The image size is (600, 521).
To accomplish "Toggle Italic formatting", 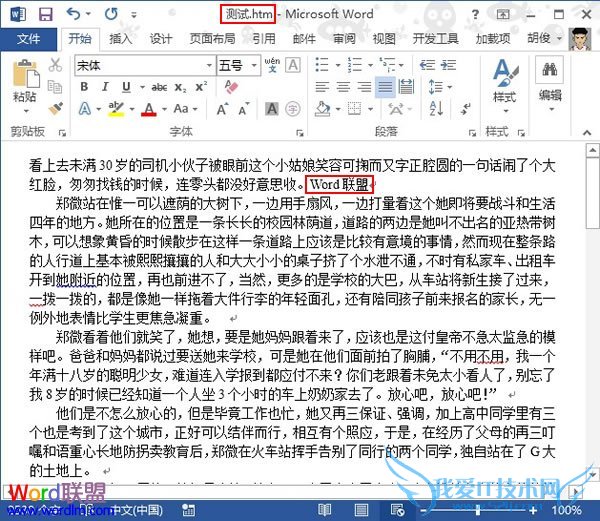I will [105, 87].
